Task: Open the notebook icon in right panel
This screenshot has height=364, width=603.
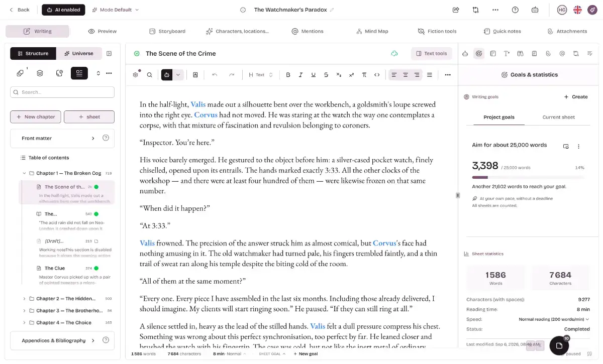Action: 493,53
